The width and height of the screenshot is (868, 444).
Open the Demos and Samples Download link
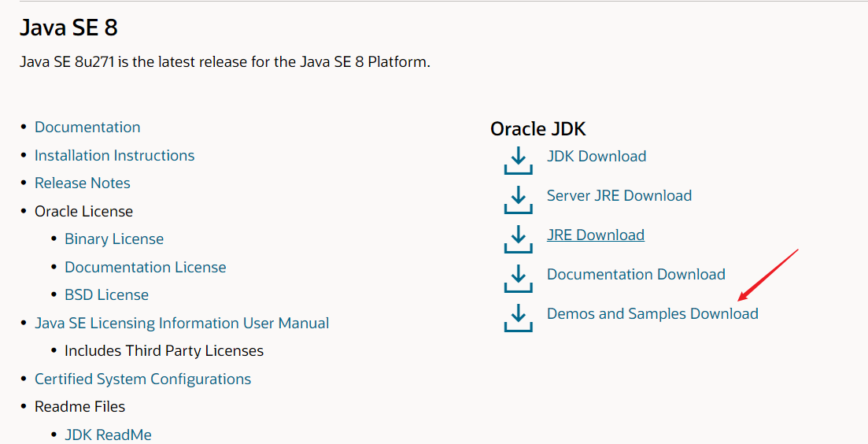(652, 313)
